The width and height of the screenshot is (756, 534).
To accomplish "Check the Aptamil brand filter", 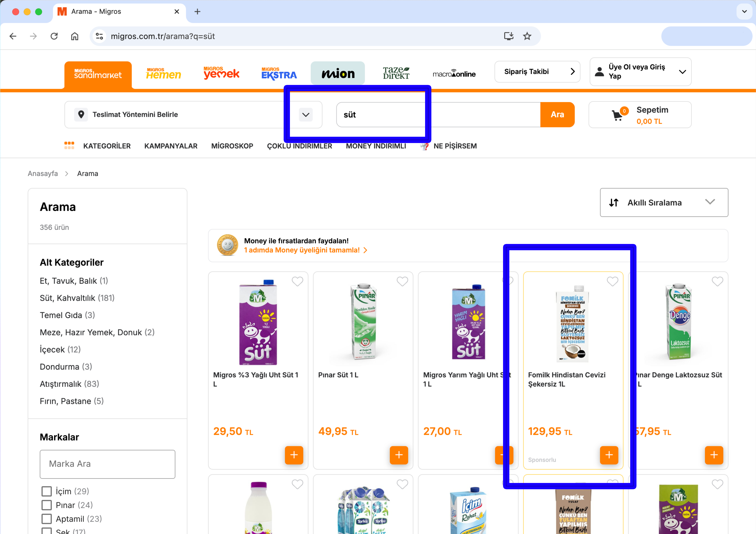I will click(x=47, y=519).
